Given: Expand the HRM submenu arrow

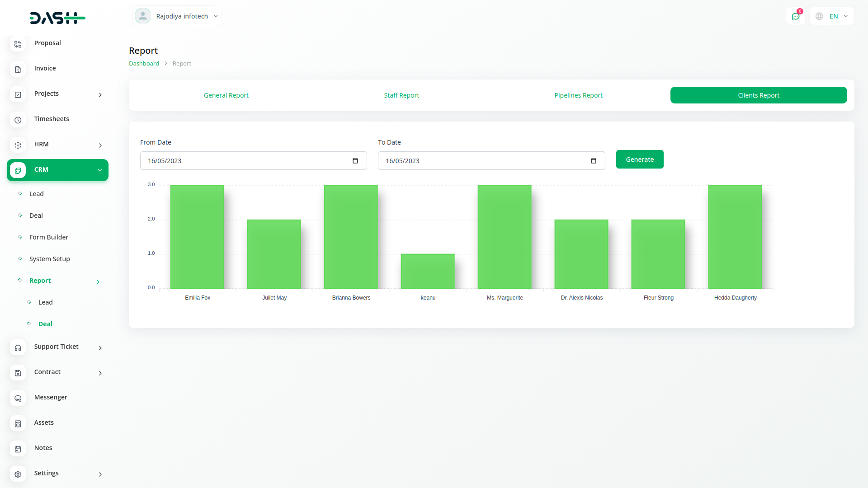Looking at the screenshot, I should [100, 145].
